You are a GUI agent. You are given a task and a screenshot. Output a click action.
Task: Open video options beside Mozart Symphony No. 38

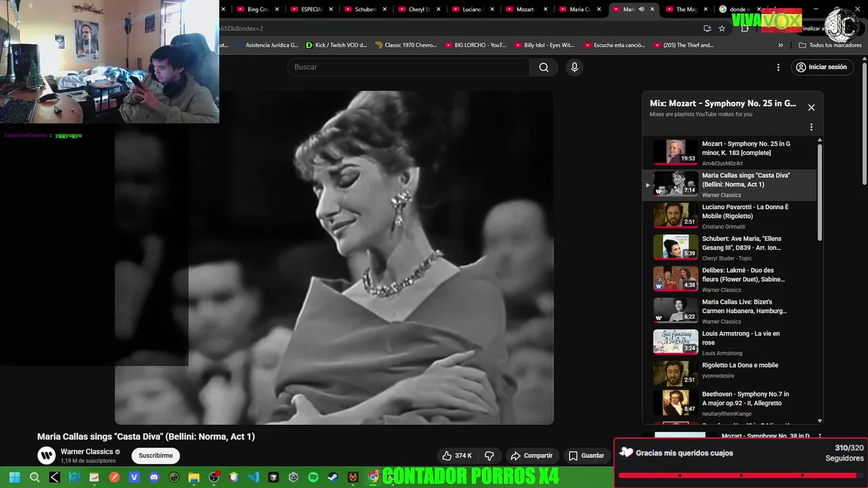[820, 436]
